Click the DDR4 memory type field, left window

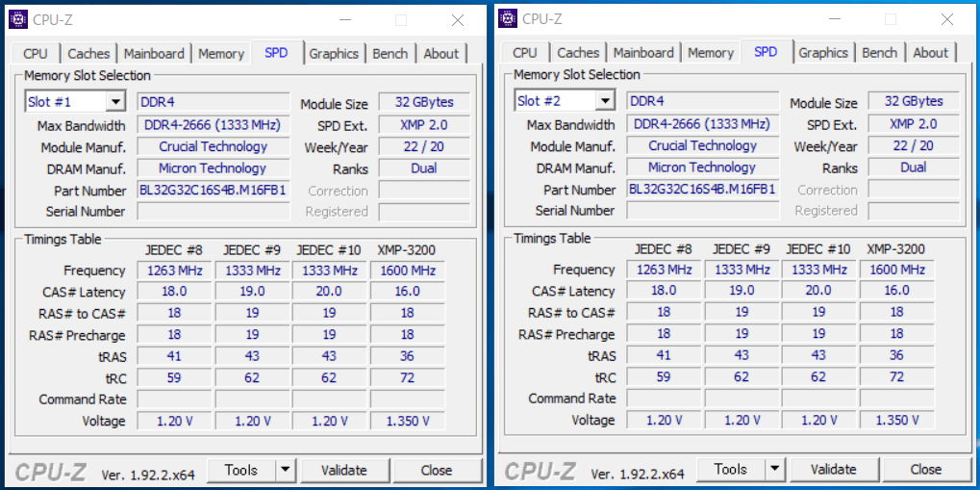click(x=214, y=102)
